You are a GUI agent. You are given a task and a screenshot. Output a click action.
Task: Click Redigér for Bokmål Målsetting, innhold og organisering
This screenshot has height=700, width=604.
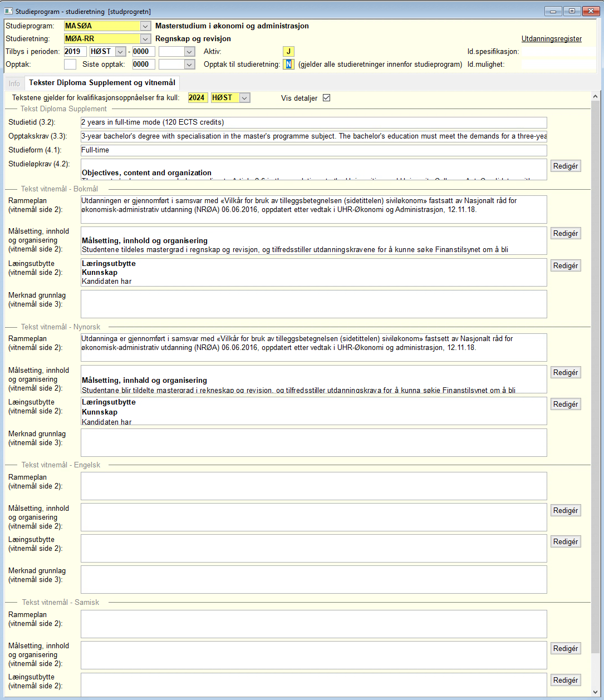pyautogui.click(x=566, y=234)
